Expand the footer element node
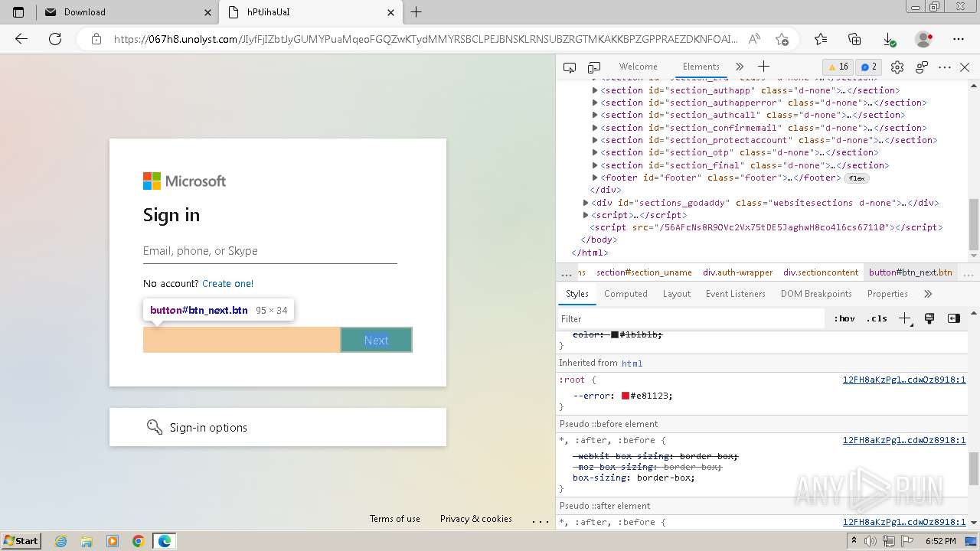 pyautogui.click(x=595, y=178)
